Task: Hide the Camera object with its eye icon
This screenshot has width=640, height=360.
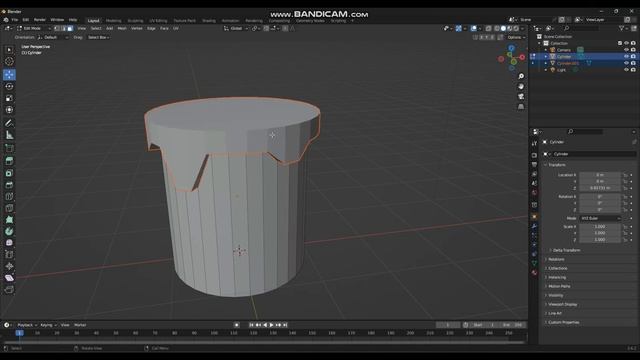Action: tap(627, 50)
